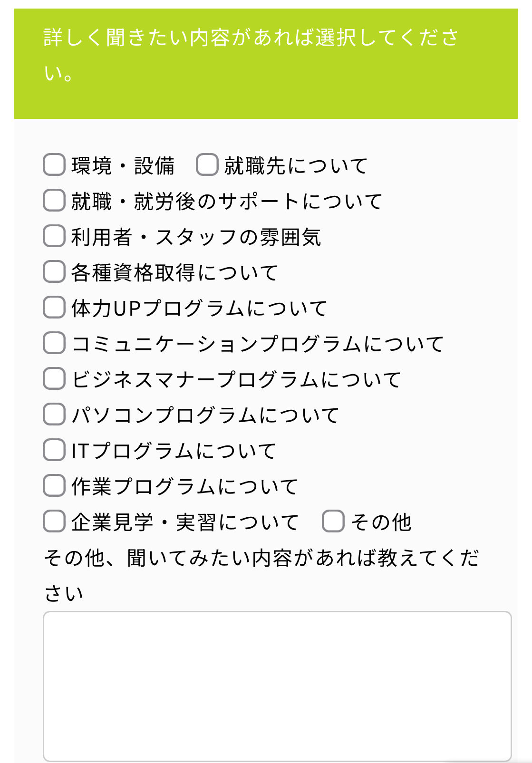The height and width of the screenshot is (763, 532).
Task: Click the 作業プログラムについて label text
Action: 184,486
